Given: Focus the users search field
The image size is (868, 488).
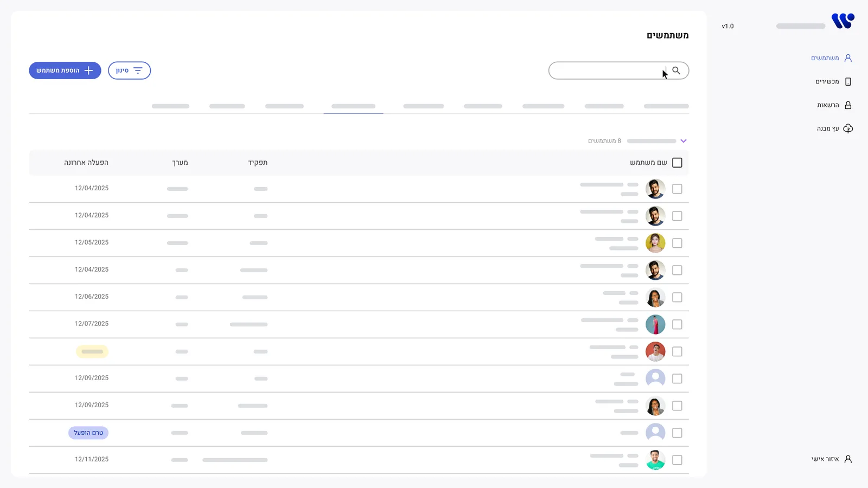Looking at the screenshot, I should tap(618, 70).
